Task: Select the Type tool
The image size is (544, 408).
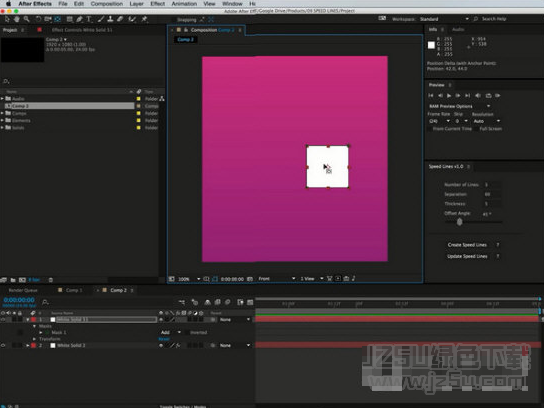Action: coord(89,19)
